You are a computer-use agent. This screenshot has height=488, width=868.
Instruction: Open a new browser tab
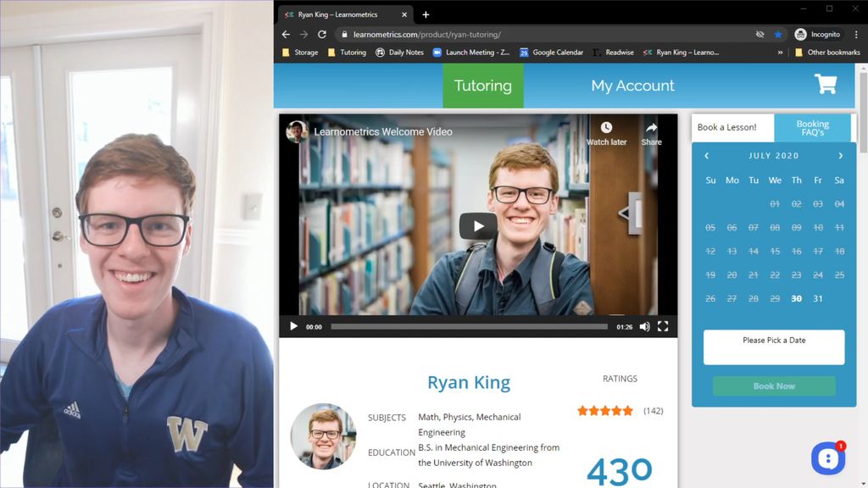point(426,15)
